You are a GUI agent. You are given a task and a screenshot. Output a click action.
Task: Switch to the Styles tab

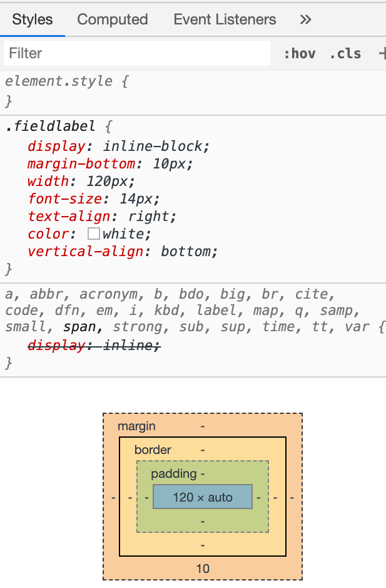[33, 19]
